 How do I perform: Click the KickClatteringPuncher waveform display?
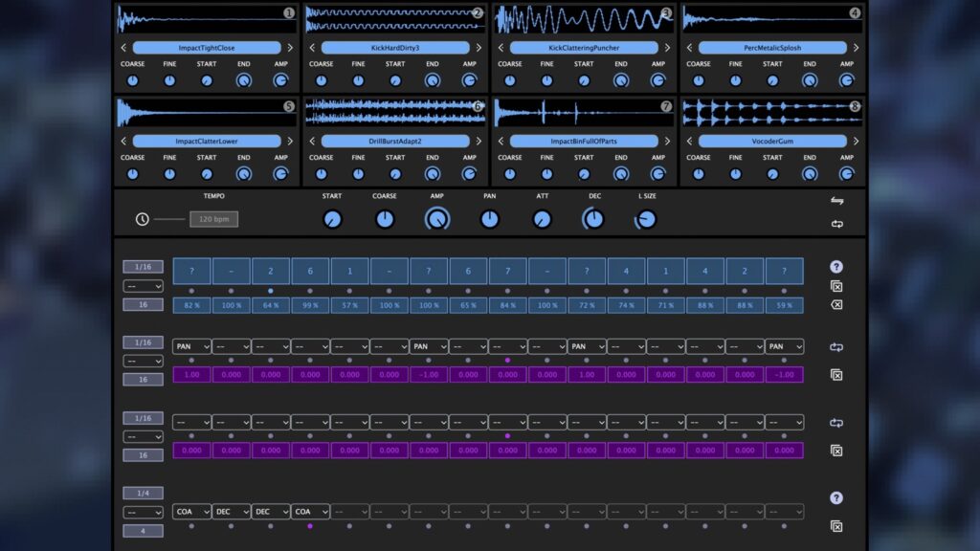pyautogui.click(x=584, y=20)
